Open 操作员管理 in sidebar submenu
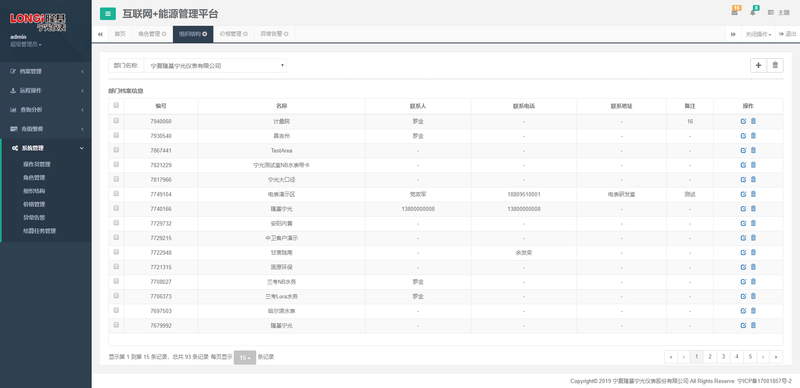800x388 pixels. click(x=37, y=164)
